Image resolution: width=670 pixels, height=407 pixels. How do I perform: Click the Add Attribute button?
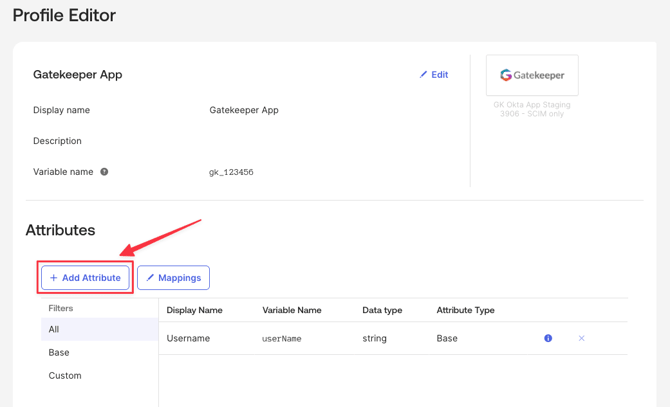(85, 278)
